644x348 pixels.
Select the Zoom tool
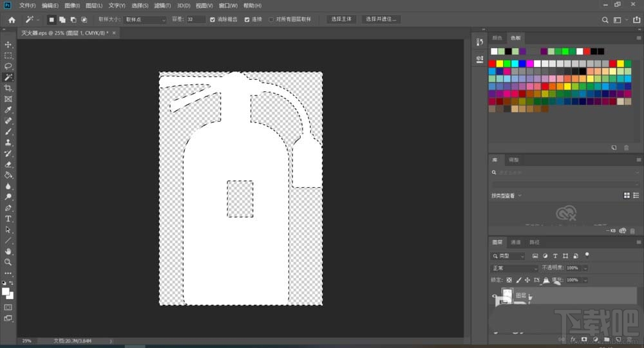pos(8,262)
